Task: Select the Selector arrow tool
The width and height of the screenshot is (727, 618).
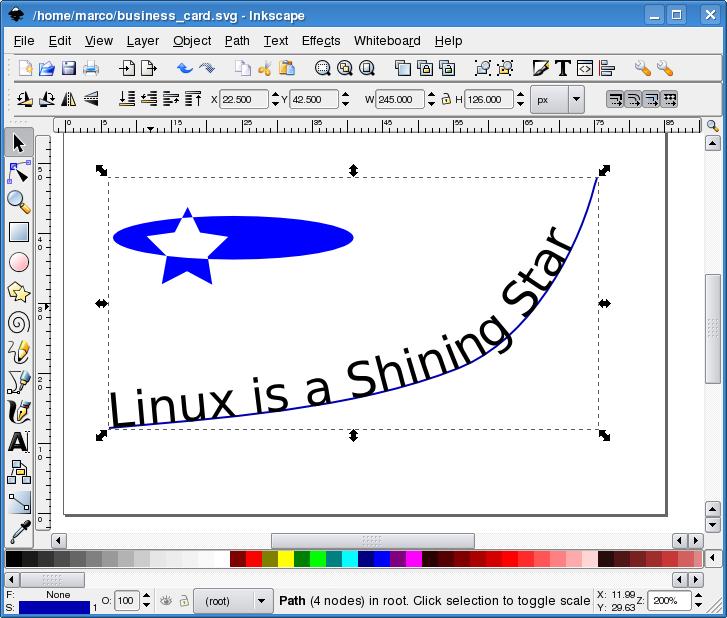Action: (19, 143)
